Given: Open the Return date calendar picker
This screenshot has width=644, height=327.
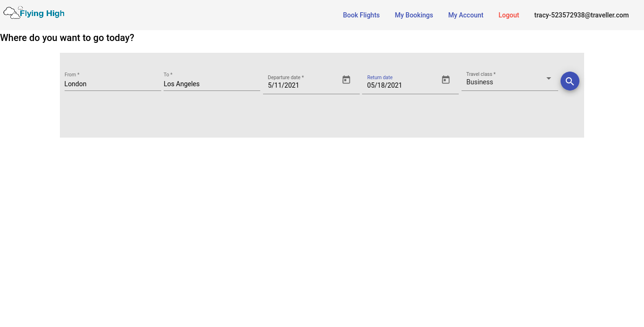Looking at the screenshot, I should point(446,80).
